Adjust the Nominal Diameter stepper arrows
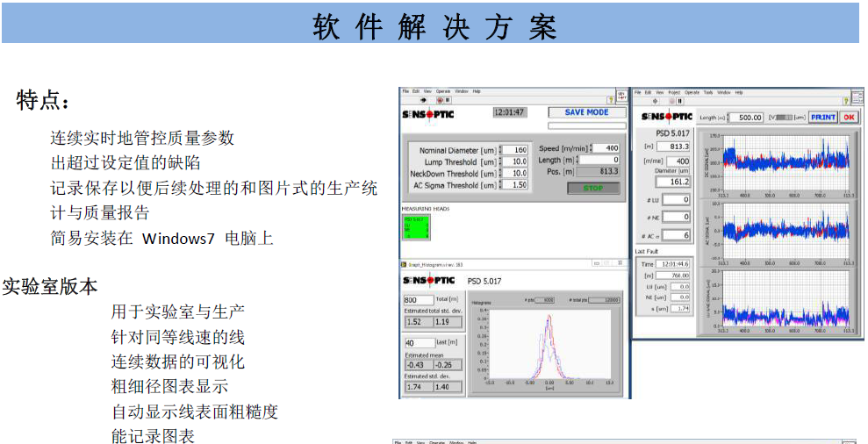 [501, 150]
